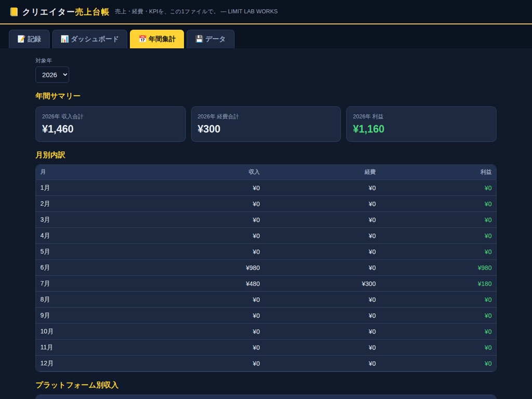Click the calendar icon on 年間集計 tab
Image resolution: width=532 pixels, height=399 pixels.
tap(142, 39)
